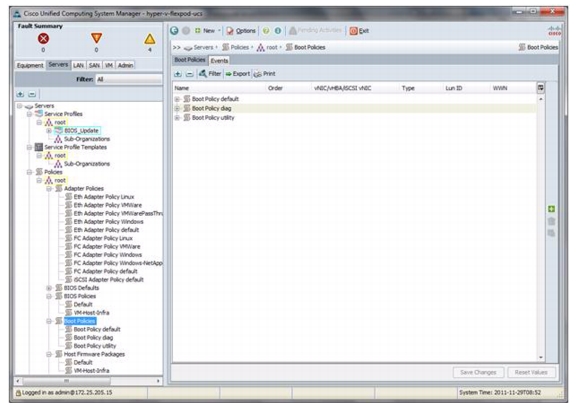Switch to the VM tab

tap(109, 65)
